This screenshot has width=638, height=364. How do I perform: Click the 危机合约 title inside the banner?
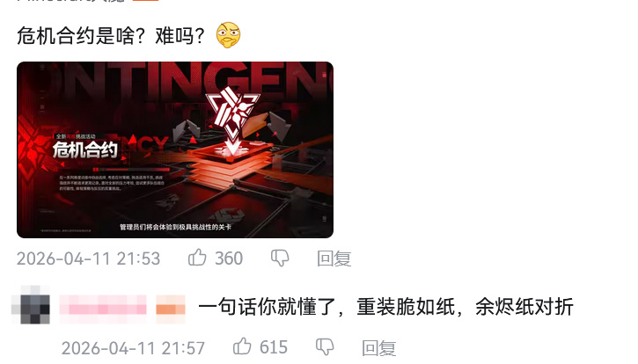click(85, 150)
